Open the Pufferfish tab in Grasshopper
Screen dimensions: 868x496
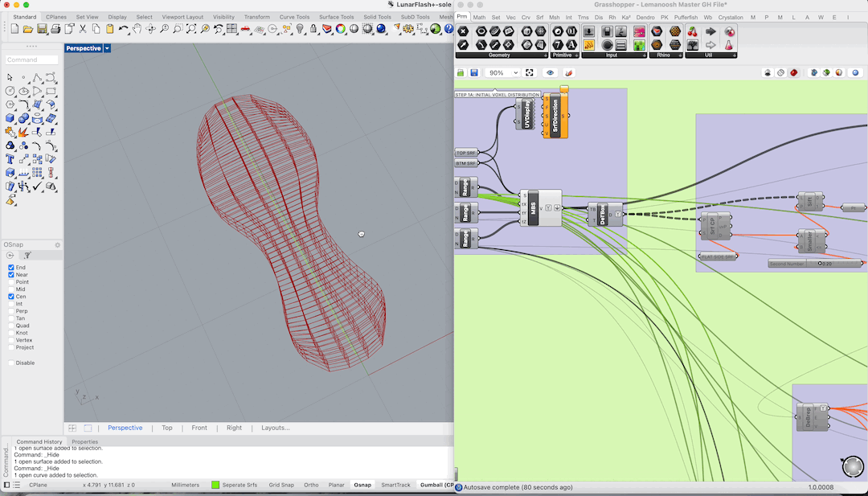[x=686, y=17]
